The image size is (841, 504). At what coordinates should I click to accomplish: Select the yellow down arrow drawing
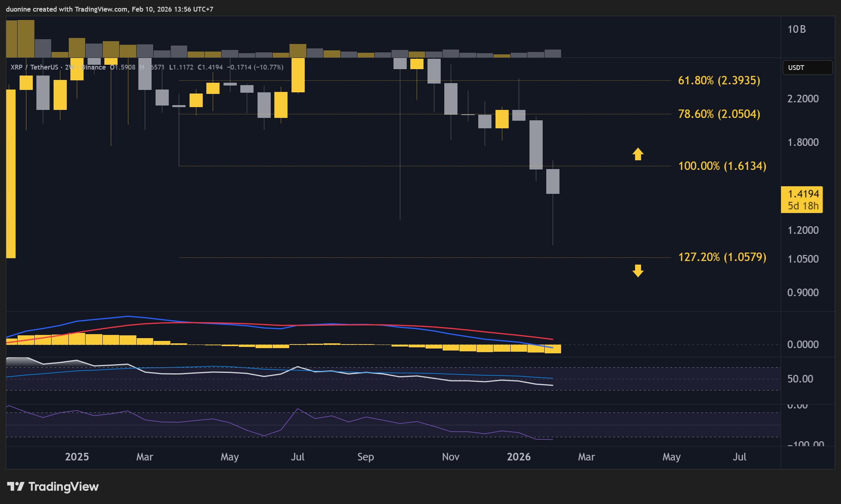coord(638,271)
